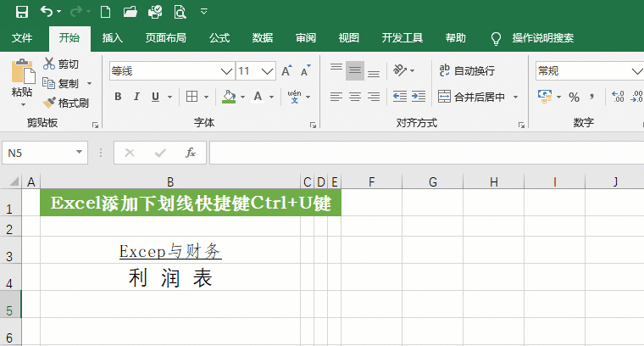Switch to the 公式 tab
644x346 pixels.
(x=219, y=38)
